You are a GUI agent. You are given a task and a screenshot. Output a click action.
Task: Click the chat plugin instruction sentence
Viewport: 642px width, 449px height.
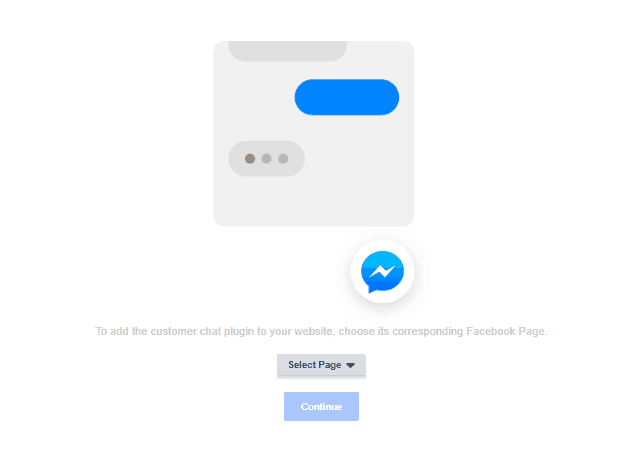click(x=321, y=331)
